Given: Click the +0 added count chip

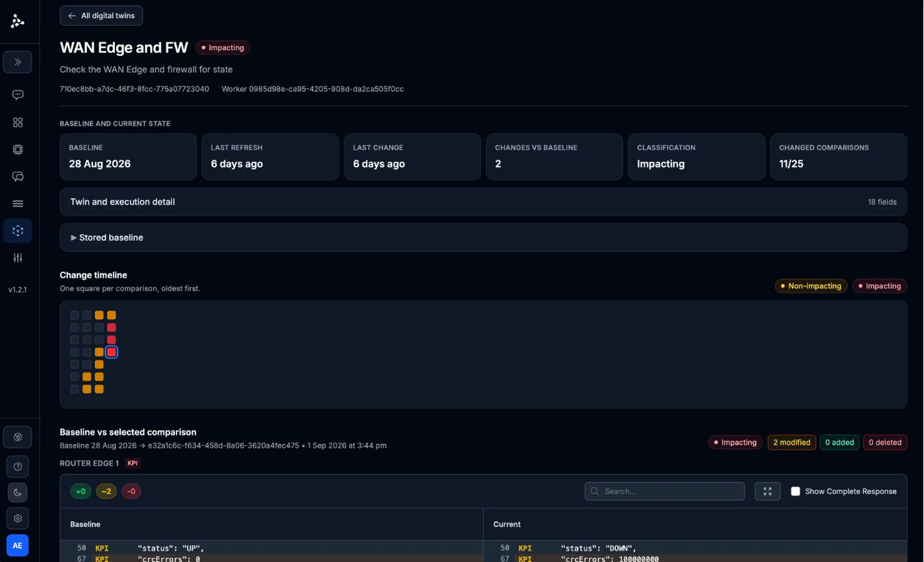Looking at the screenshot, I should click(81, 491).
